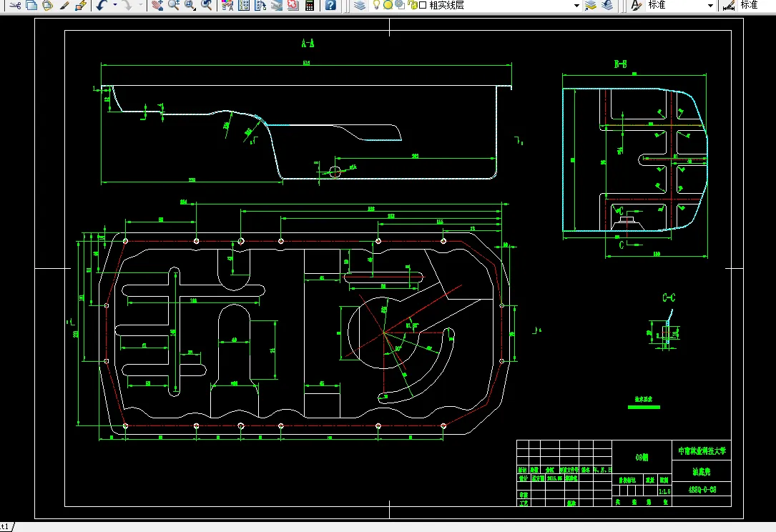Viewport: 776px width, 532px height.
Task: Toggle the layer on/off light bulb
Action: [x=377, y=5]
